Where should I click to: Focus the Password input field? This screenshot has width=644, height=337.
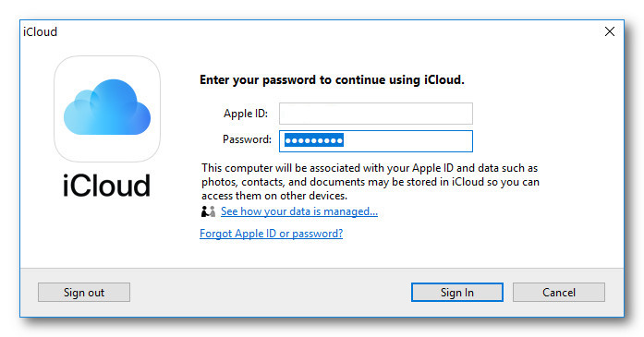(376, 141)
